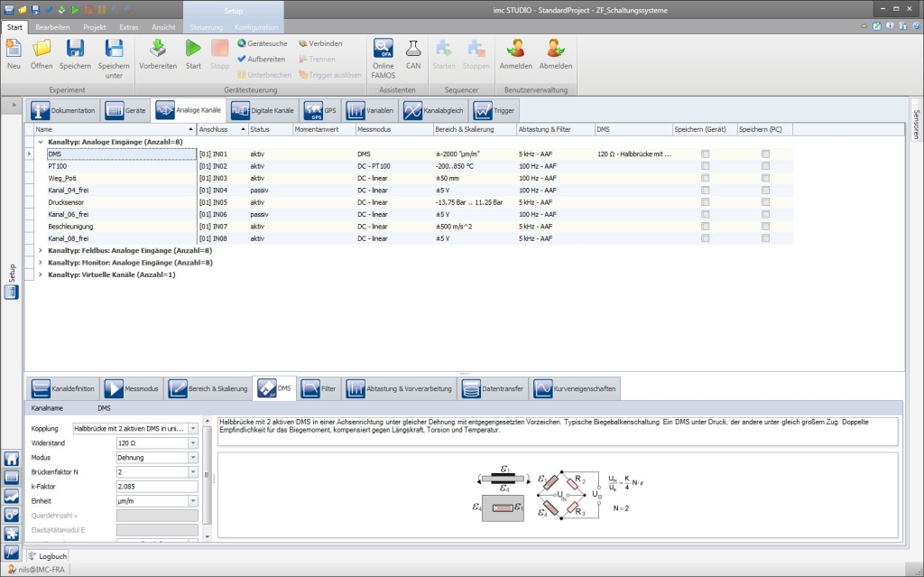Click the Gerätesuche toolbar item

click(x=263, y=43)
